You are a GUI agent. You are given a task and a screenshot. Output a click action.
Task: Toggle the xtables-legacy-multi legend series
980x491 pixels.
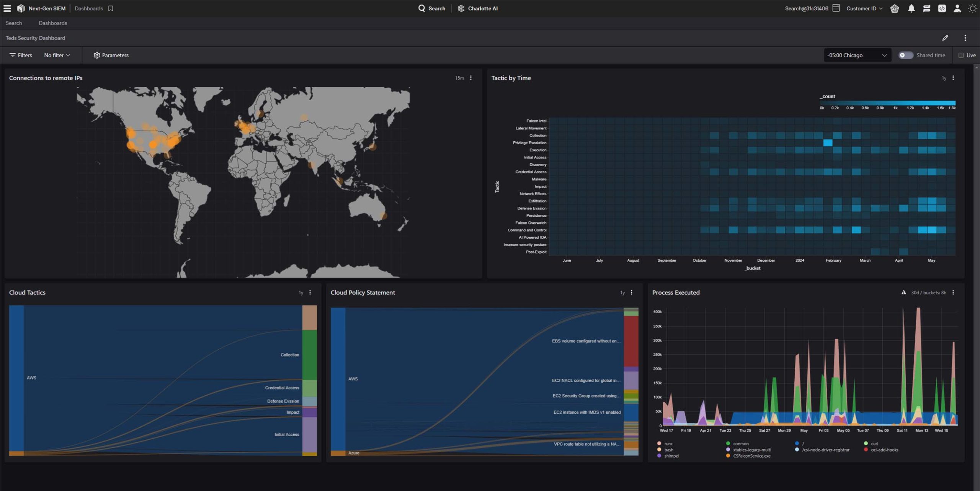[748, 450]
